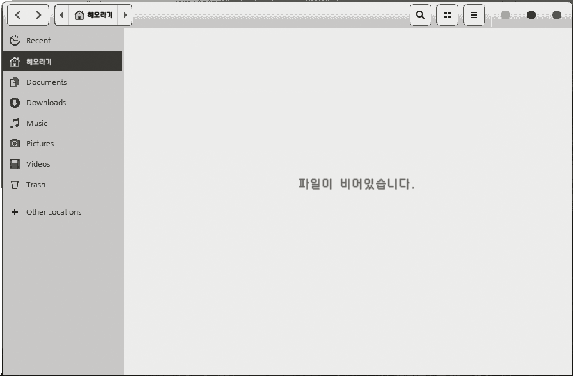Go forward with the right arrow button
This screenshot has height=376, width=573.
point(38,15)
